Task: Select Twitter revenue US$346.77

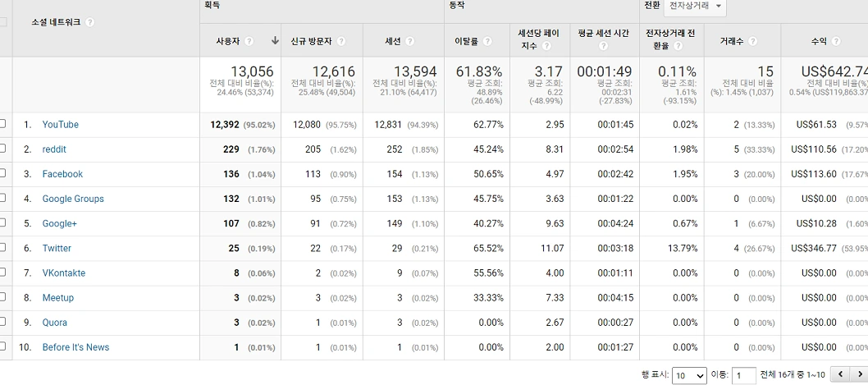Action: pyautogui.click(x=814, y=248)
